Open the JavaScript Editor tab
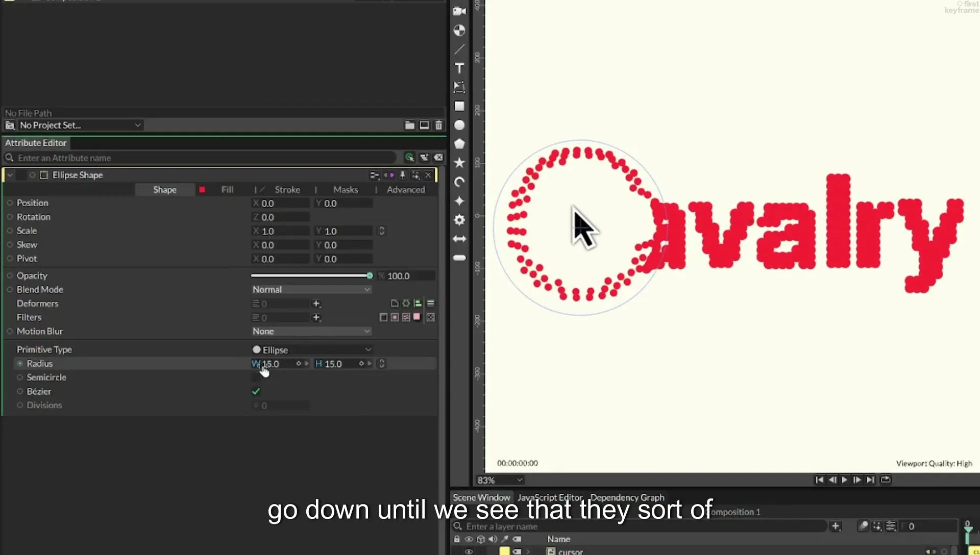 pyautogui.click(x=550, y=497)
